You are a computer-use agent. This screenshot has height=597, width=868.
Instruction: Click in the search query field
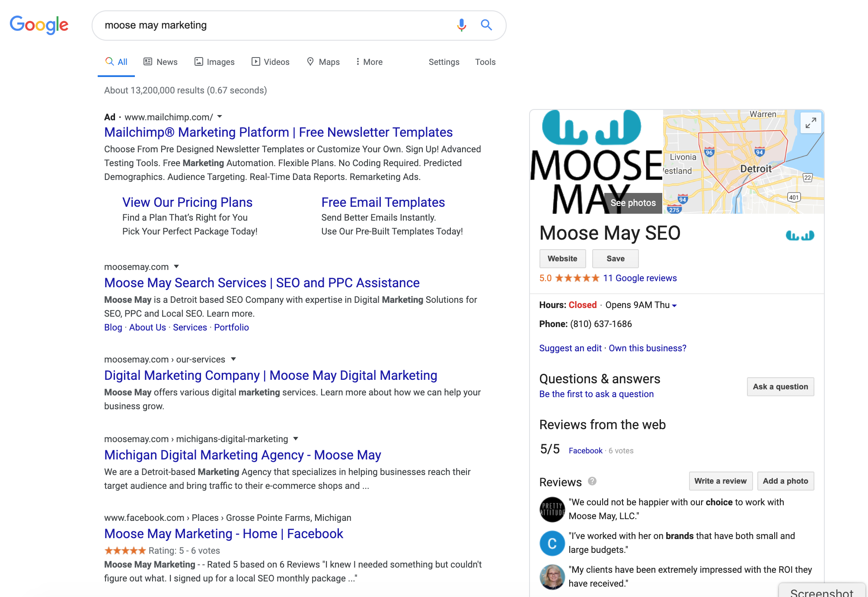pos(277,26)
